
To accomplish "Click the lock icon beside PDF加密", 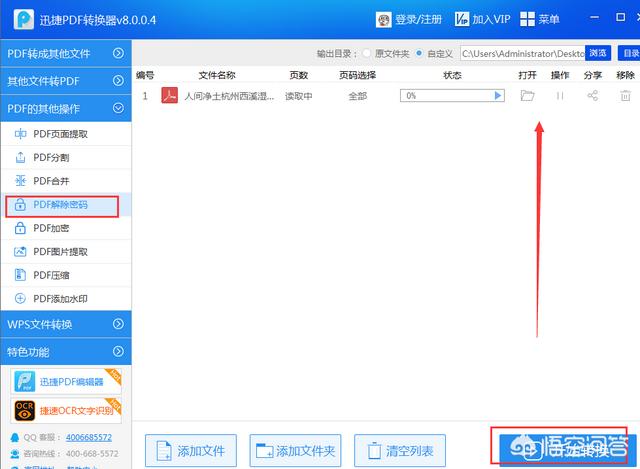I will tap(20, 228).
